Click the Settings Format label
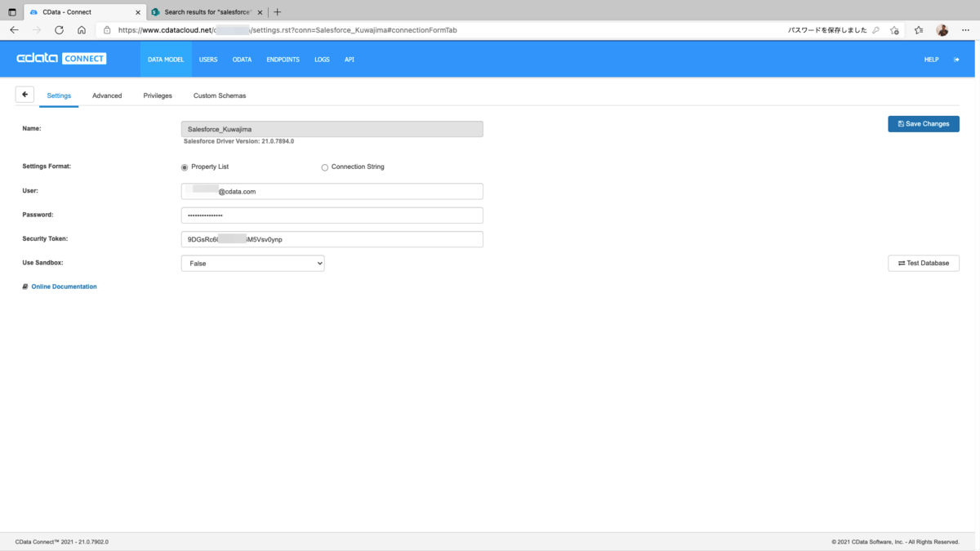The image size is (980, 551). coord(47,167)
